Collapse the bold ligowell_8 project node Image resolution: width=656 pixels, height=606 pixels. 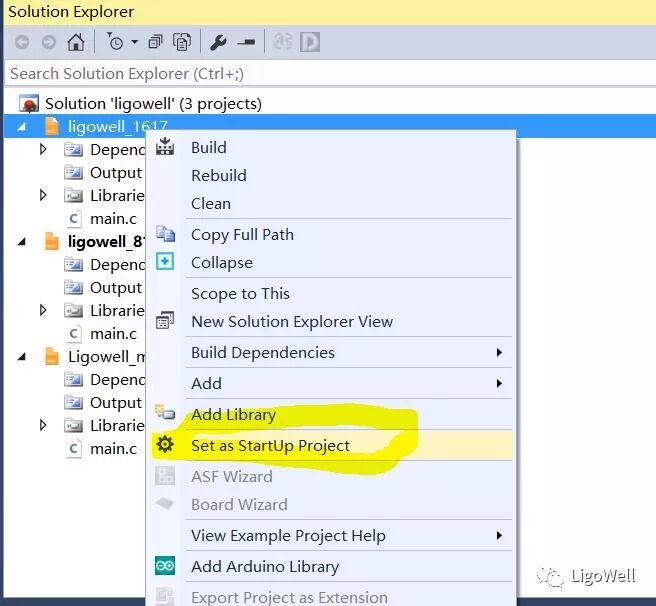[x=22, y=241]
